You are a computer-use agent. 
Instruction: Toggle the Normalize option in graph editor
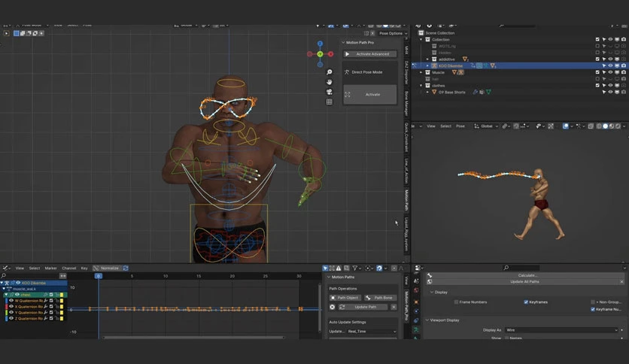click(x=106, y=268)
